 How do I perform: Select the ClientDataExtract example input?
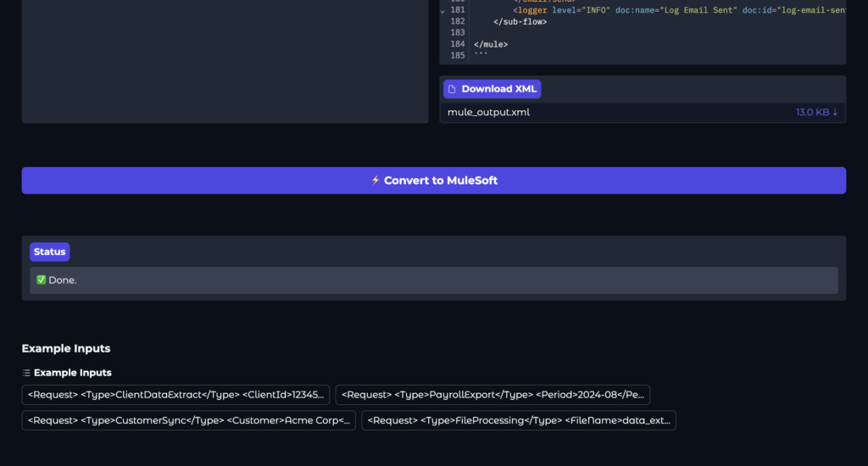point(175,395)
